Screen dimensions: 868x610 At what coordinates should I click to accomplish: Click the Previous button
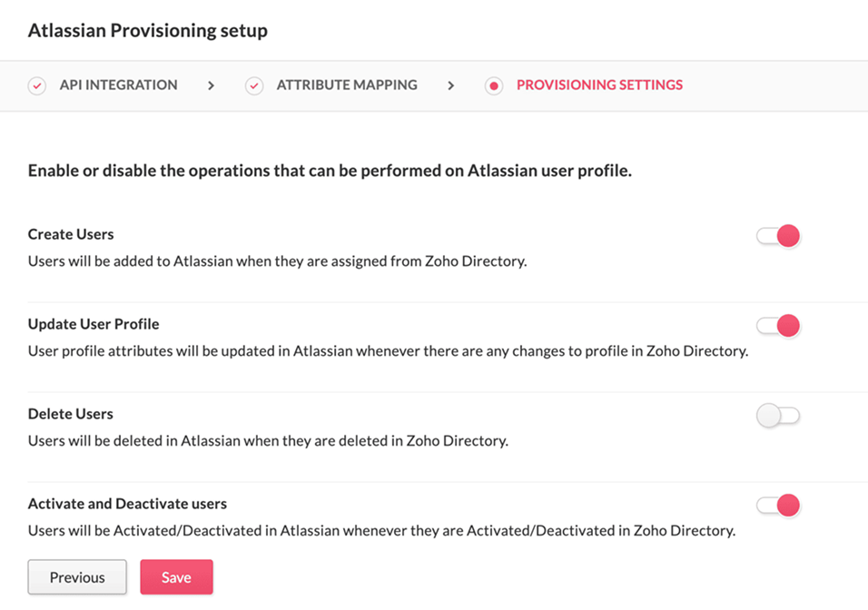(76, 576)
